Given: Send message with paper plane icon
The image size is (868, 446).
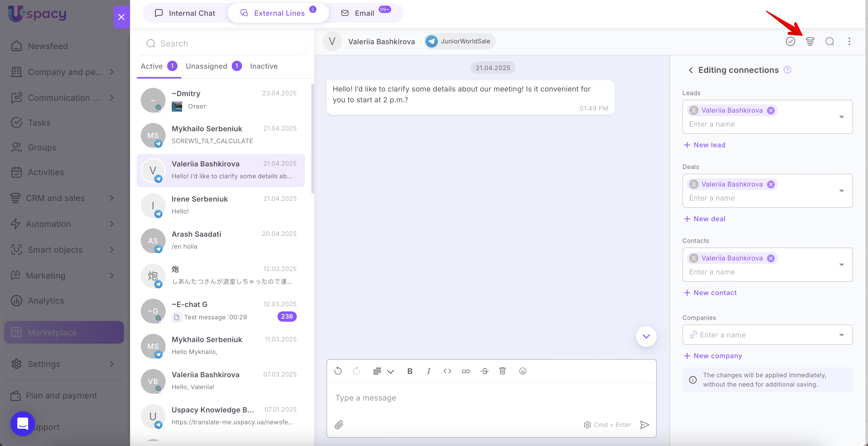Looking at the screenshot, I should tap(644, 425).
